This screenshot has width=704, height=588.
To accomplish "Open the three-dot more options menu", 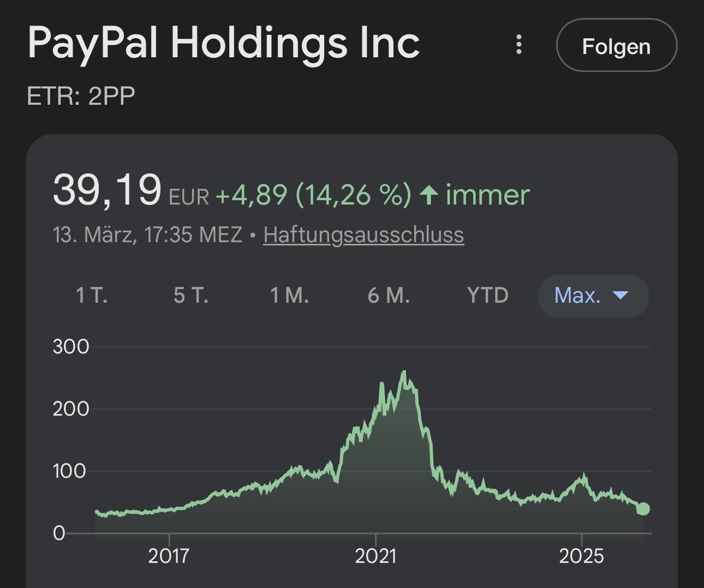I will tap(519, 45).
